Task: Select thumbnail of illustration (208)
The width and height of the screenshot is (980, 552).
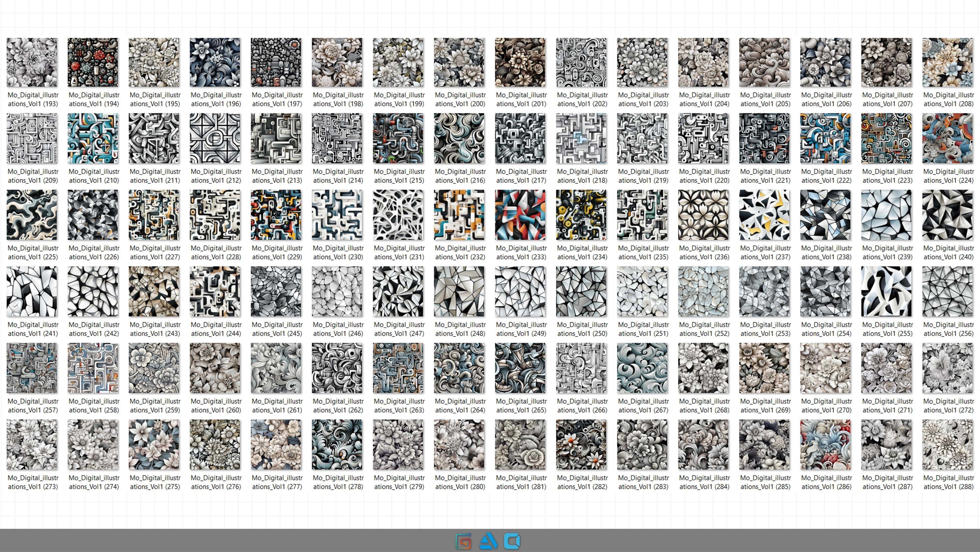Action: click(948, 62)
